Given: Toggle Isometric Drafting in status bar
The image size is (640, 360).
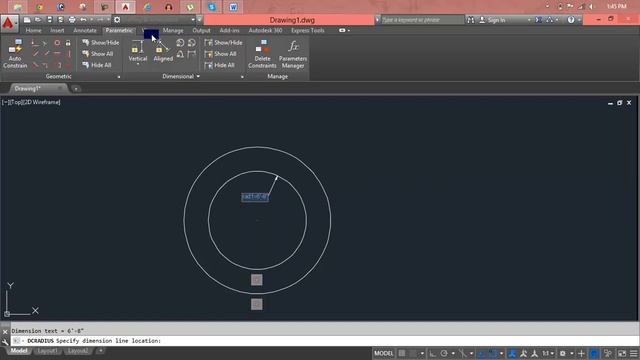Looking at the screenshot, I should [x=462, y=353].
